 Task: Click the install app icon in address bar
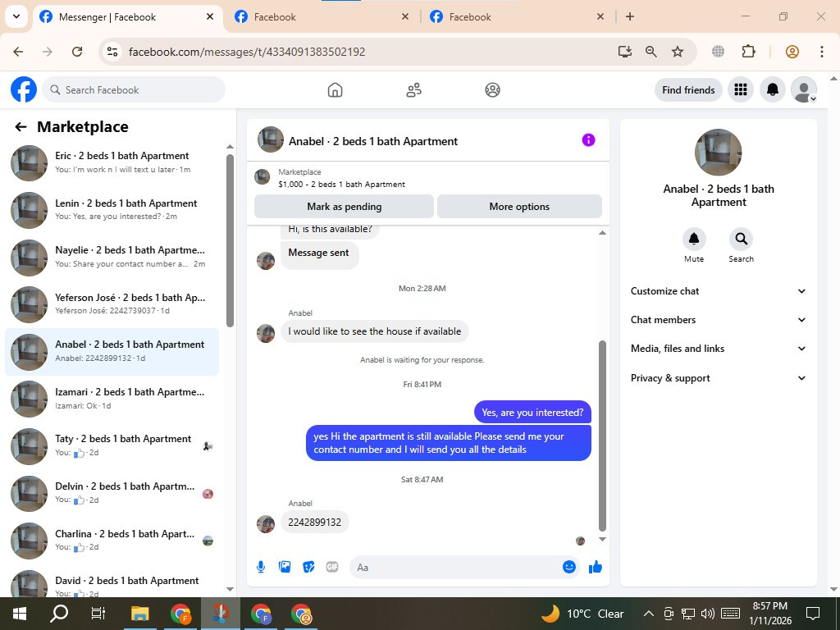(624, 52)
